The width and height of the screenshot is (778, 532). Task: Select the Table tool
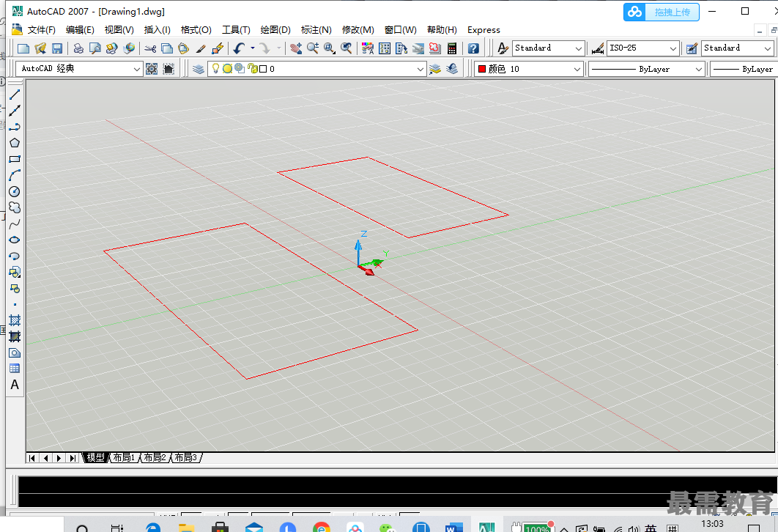[x=15, y=369]
